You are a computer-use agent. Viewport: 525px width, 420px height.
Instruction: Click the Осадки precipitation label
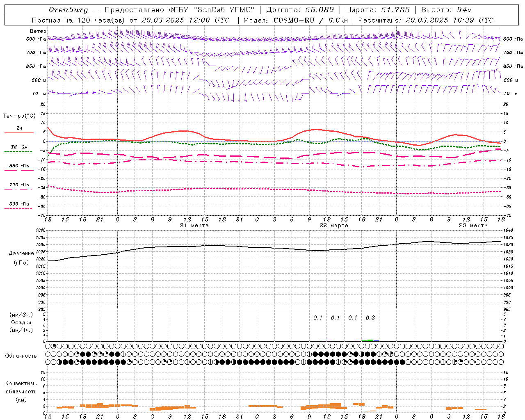coord(21,322)
